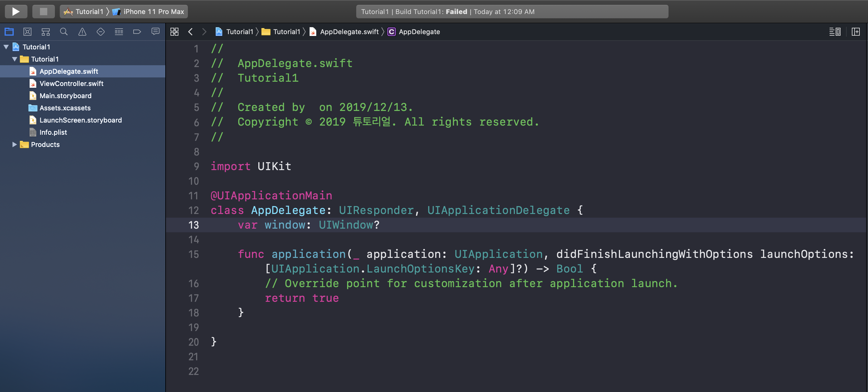Open the Symbol navigator icon

click(x=45, y=32)
